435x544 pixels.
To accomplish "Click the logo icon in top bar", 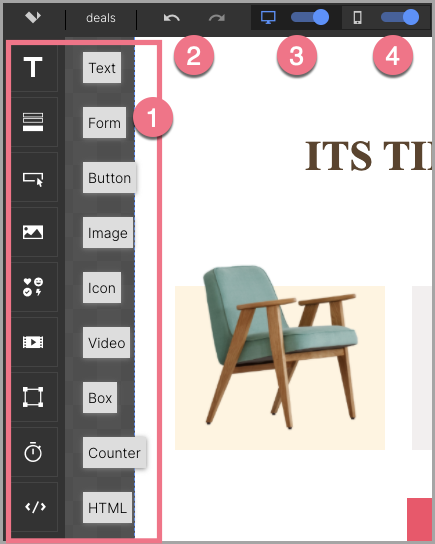I will [33, 17].
